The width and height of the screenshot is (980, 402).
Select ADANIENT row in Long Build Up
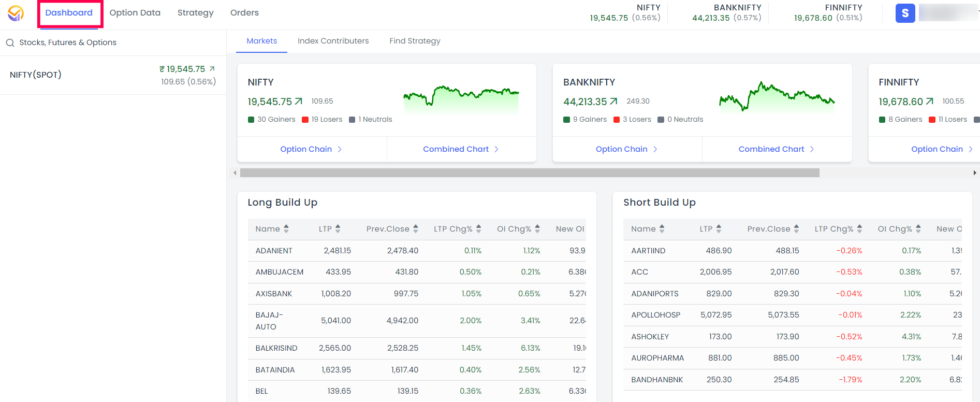coord(417,251)
